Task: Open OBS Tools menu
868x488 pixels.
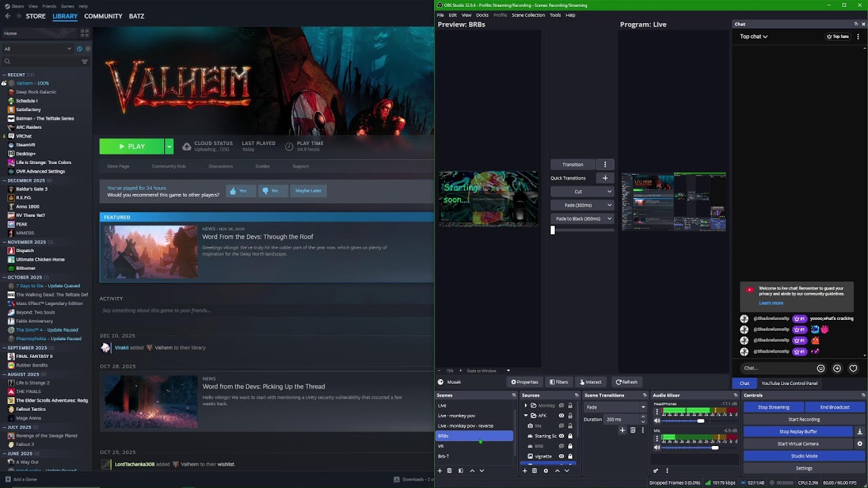Action: [x=555, y=15]
